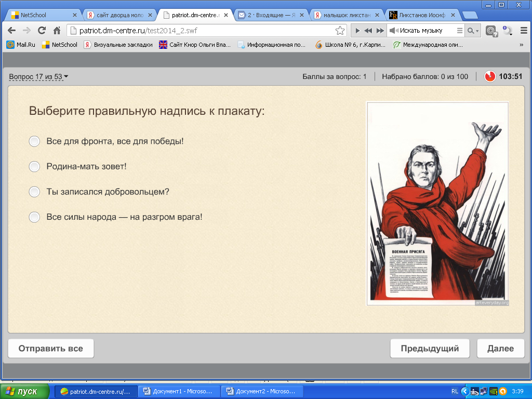Reload the page with the refresh icon
This screenshot has width=532, height=399.
click(42, 31)
